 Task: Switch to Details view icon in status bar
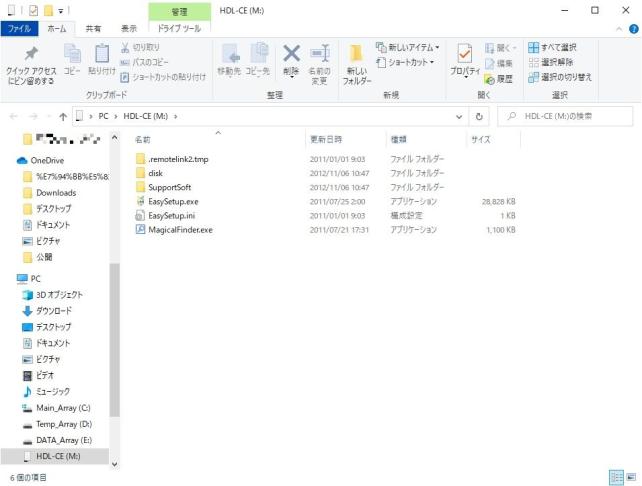pyautogui.click(x=616, y=477)
